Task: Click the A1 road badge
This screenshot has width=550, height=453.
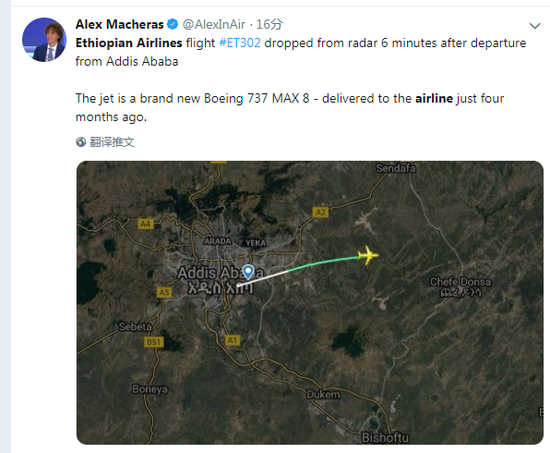Action: click(233, 340)
